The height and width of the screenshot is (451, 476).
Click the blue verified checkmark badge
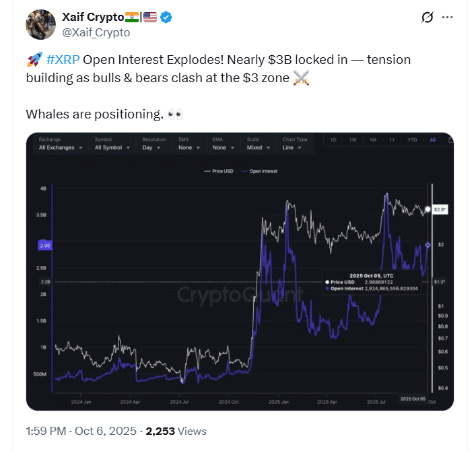(166, 17)
